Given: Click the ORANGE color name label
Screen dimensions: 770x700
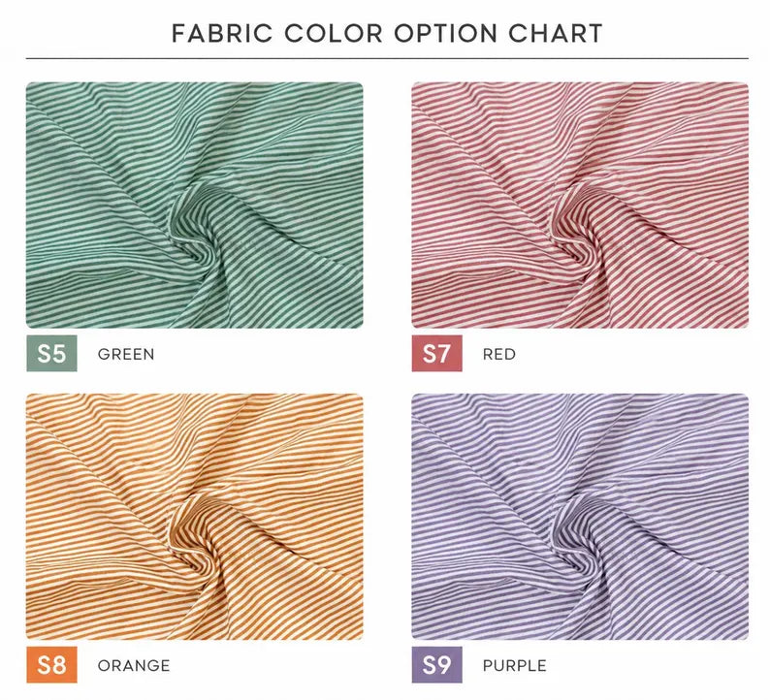Looking at the screenshot, I should [x=134, y=666].
